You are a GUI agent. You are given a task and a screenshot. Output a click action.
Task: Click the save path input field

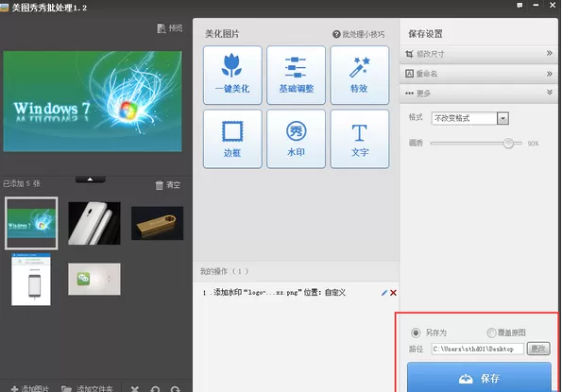point(477,349)
